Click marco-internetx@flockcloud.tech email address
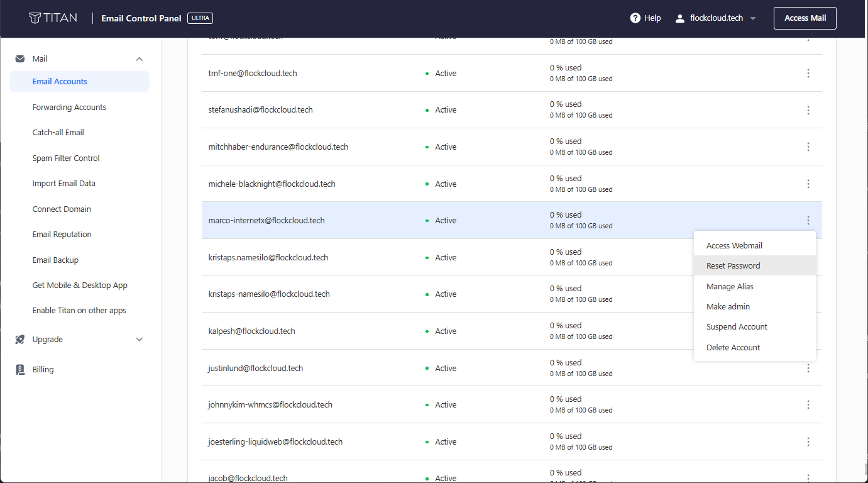The width and height of the screenshot is (868, 483). 266,221
